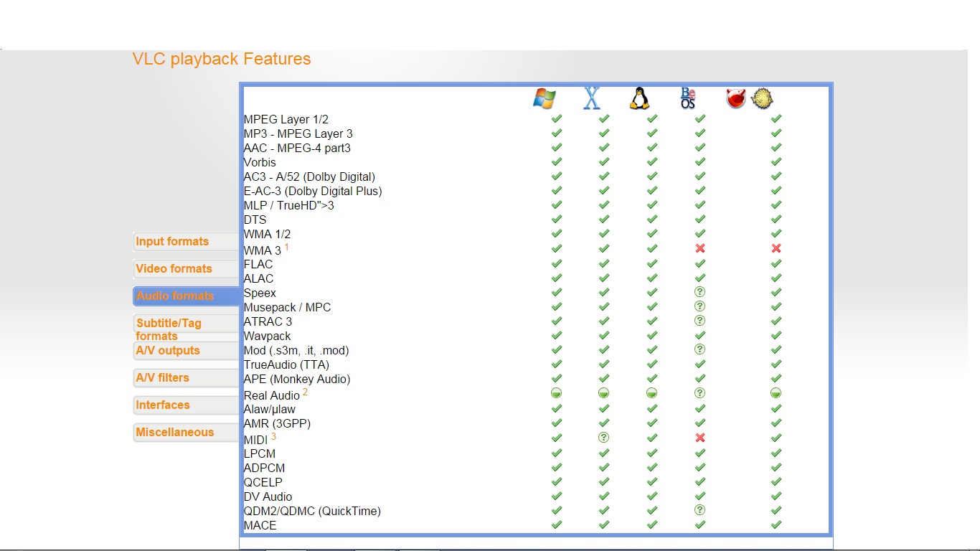Screen dimensions: 980x551
Task: Click Real Audio partial-support icon under Linux
Action: click(x=651, y=393)
